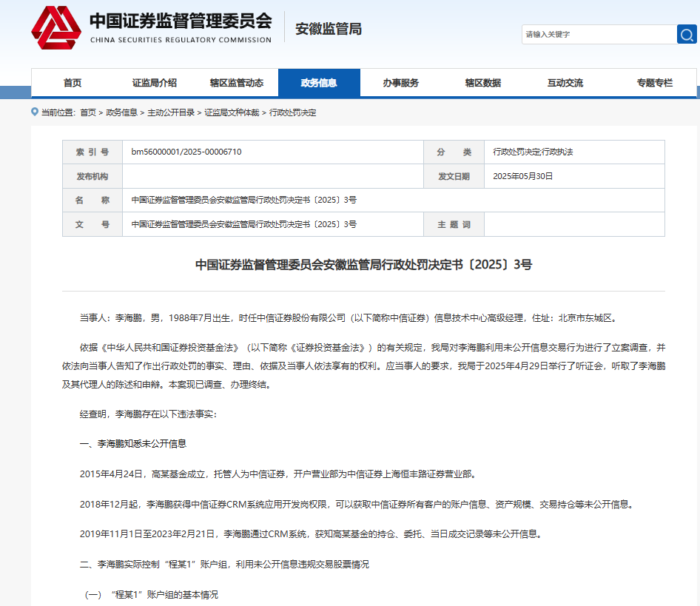Go to 办事服务 section
Viewport: 700px width, 606px height.
pos(401,83)
